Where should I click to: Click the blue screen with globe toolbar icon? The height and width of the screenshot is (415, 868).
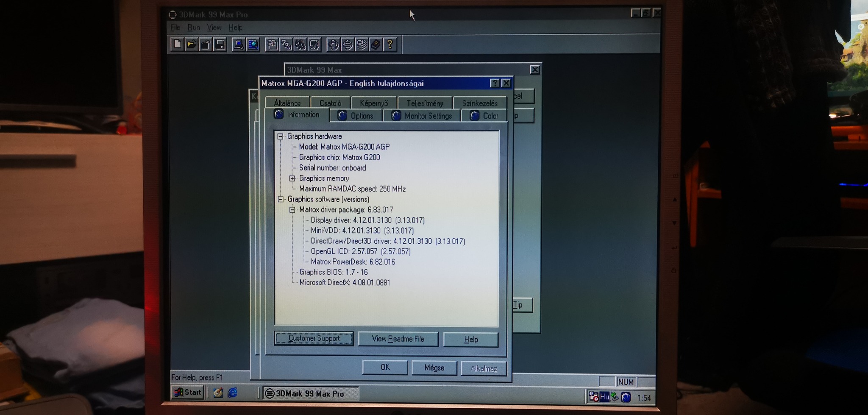(x=253, y=45)
